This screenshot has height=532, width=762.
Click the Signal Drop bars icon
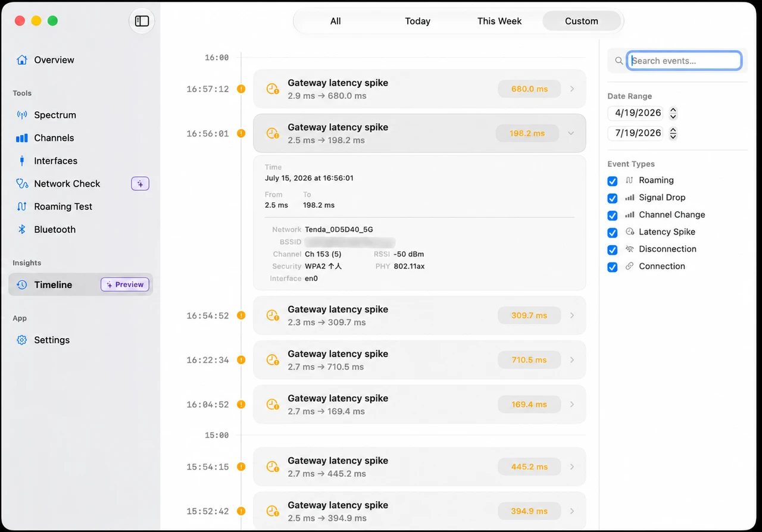(x=630, y=198)
